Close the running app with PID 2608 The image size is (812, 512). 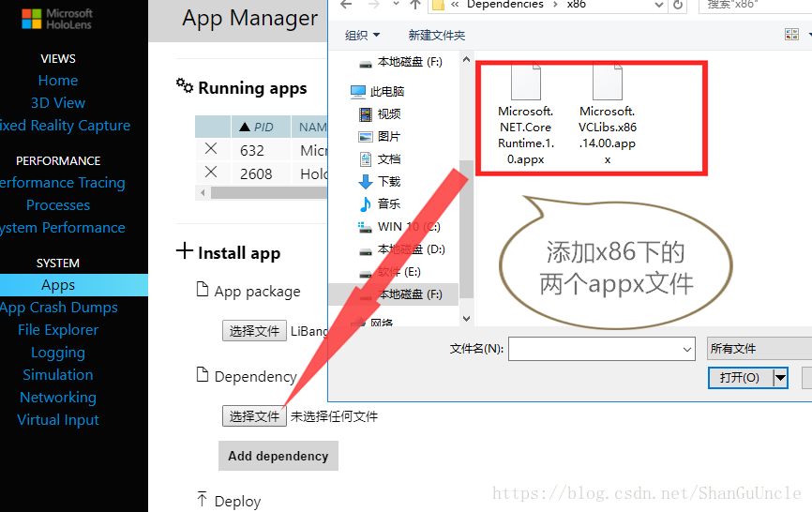click(211, 172)
